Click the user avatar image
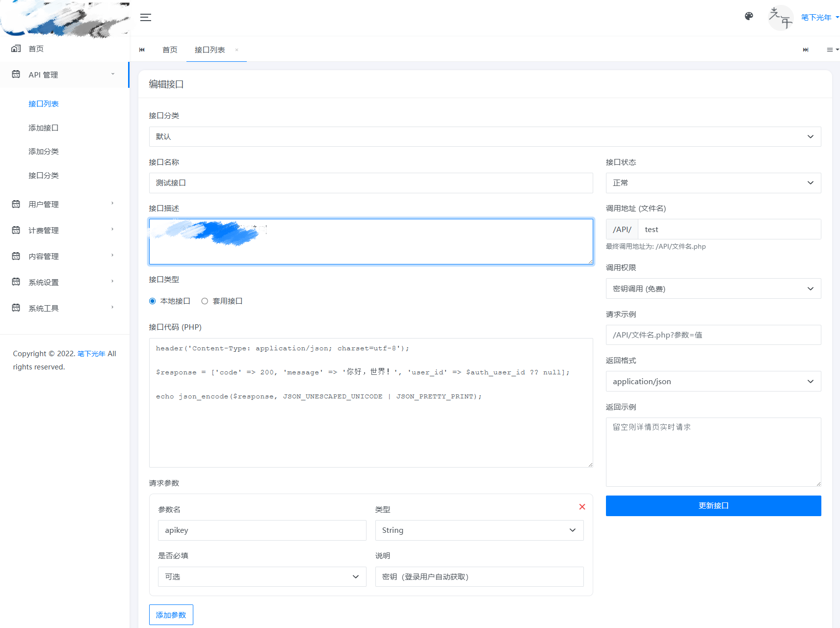Viewport: 840px width, 628px height. click(780, 18)
